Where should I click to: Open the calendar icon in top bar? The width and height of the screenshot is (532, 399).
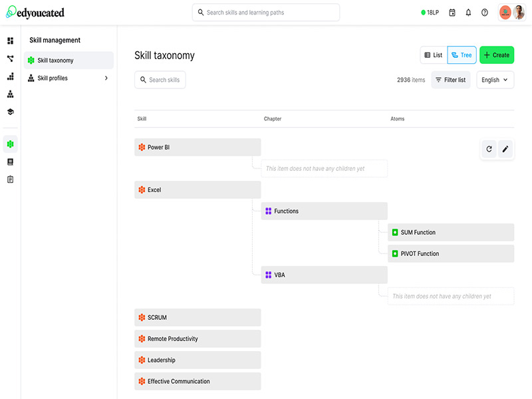452,13
